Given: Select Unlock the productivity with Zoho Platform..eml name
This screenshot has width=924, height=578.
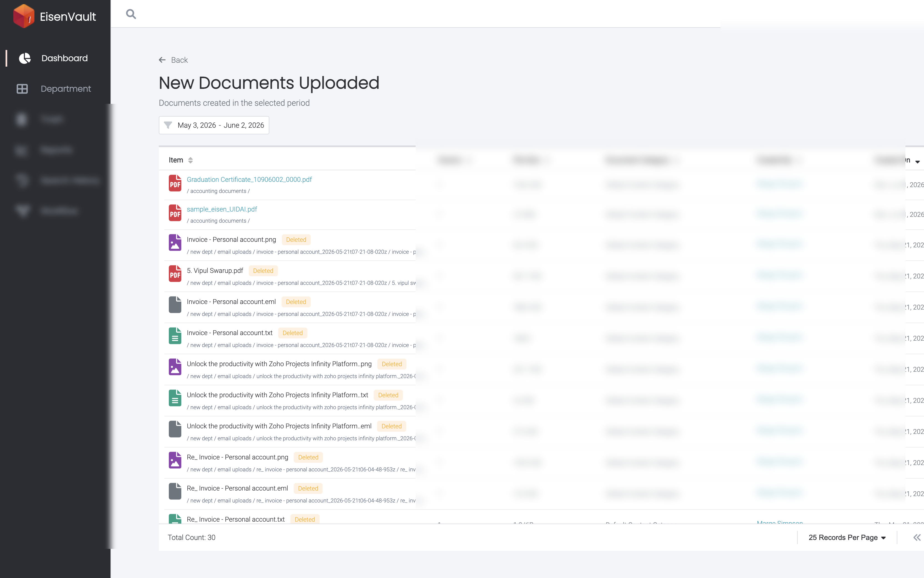Looking at the screenshot, I should [279, 426].
